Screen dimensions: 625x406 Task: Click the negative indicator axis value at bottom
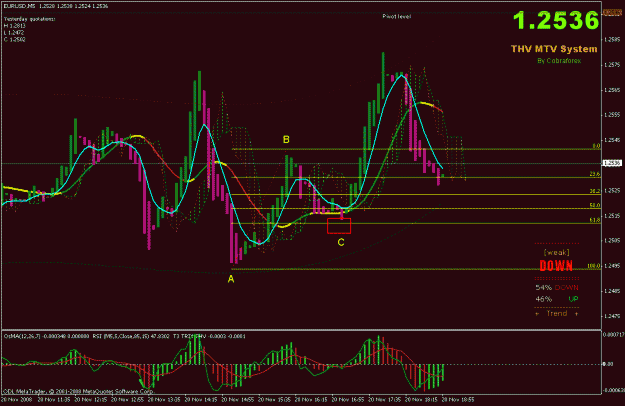pos(613,390)
